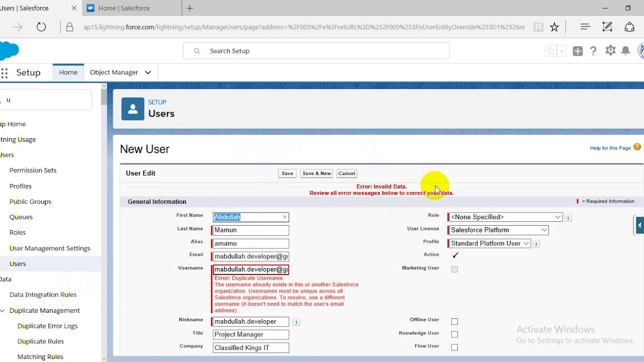
Task: Switch to the Home setup tab
Action: tap(68, 72)
